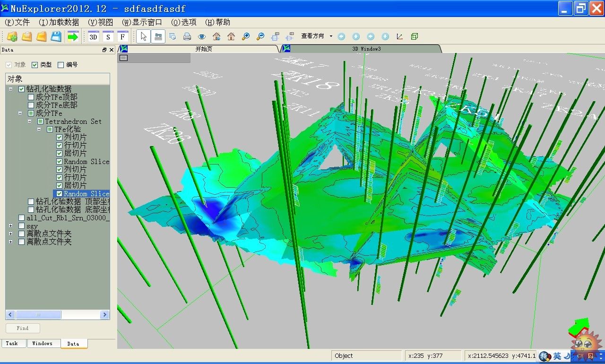
Task: Click the 对象 column header
Action: (x=58, y=79)
